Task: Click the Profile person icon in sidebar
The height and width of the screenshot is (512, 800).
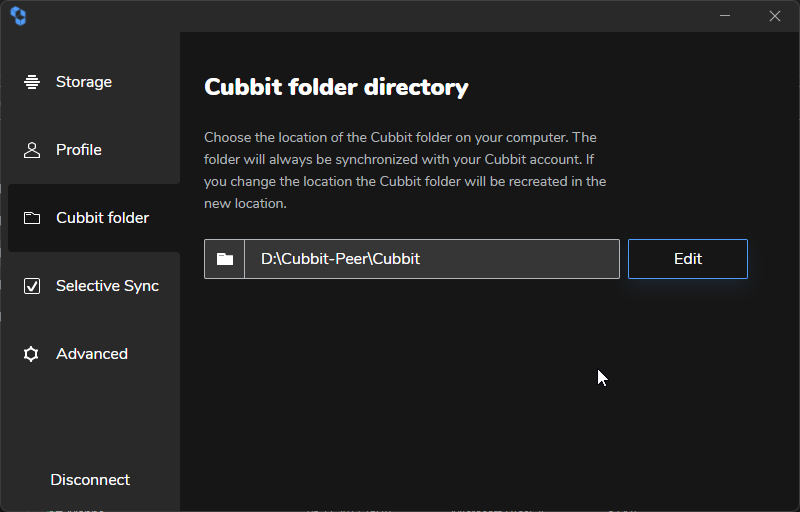Action: 32,150
